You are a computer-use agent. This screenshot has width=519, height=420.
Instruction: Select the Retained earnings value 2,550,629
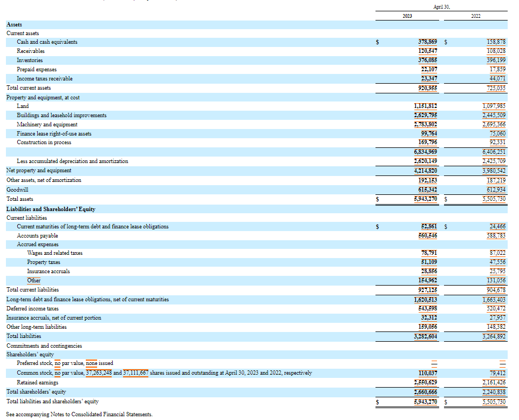[x=426, y=382]
